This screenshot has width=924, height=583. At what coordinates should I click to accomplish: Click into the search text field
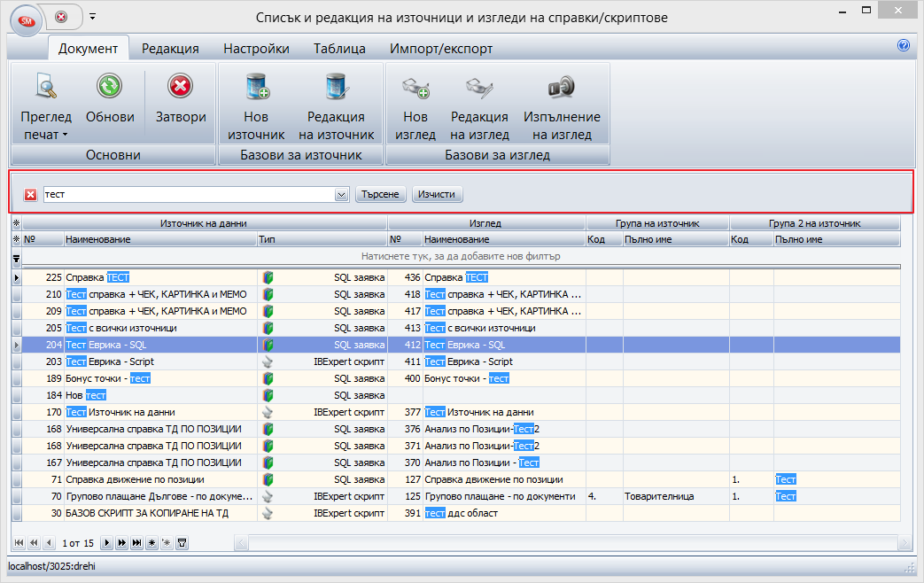189,195
